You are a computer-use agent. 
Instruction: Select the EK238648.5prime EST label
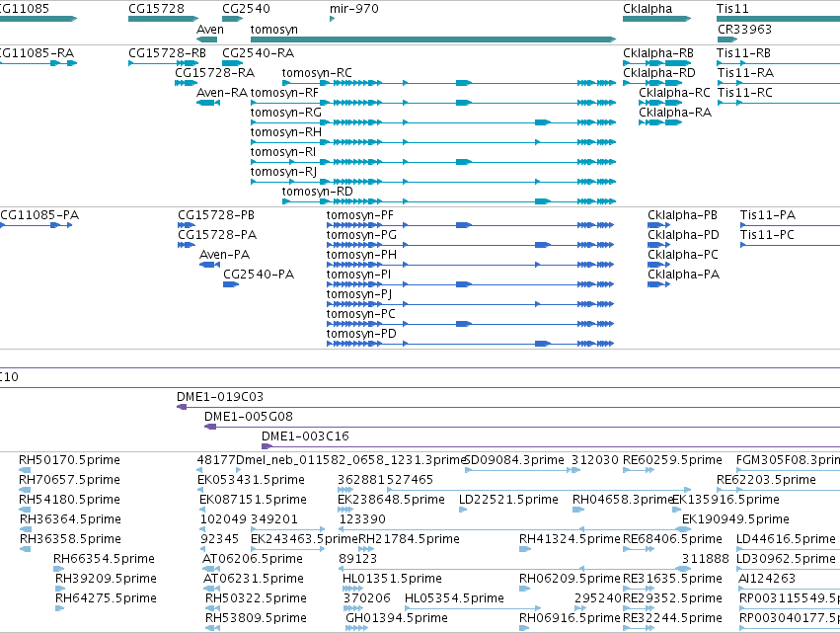click(x=391, y=500)
